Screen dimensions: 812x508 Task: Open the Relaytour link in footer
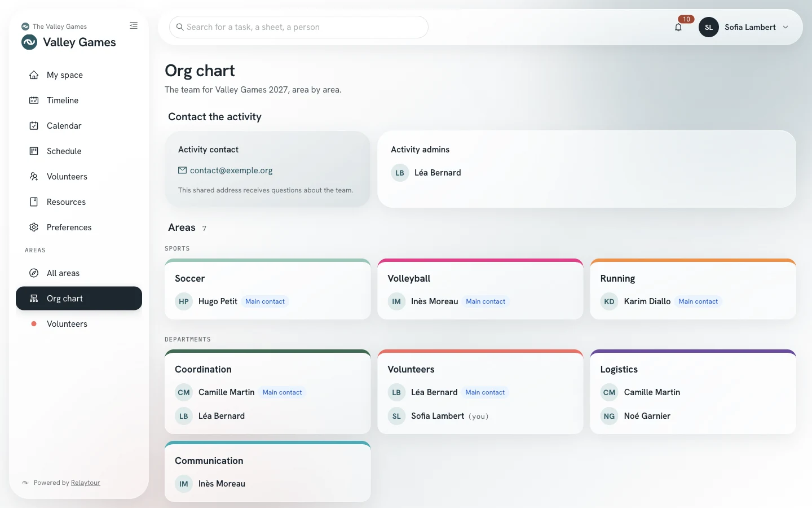[x=86, y=483]
